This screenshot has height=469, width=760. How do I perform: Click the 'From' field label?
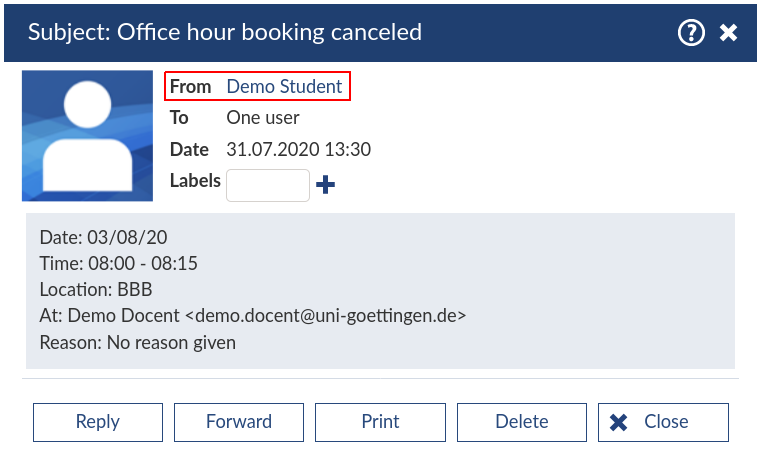click(190, 87)
